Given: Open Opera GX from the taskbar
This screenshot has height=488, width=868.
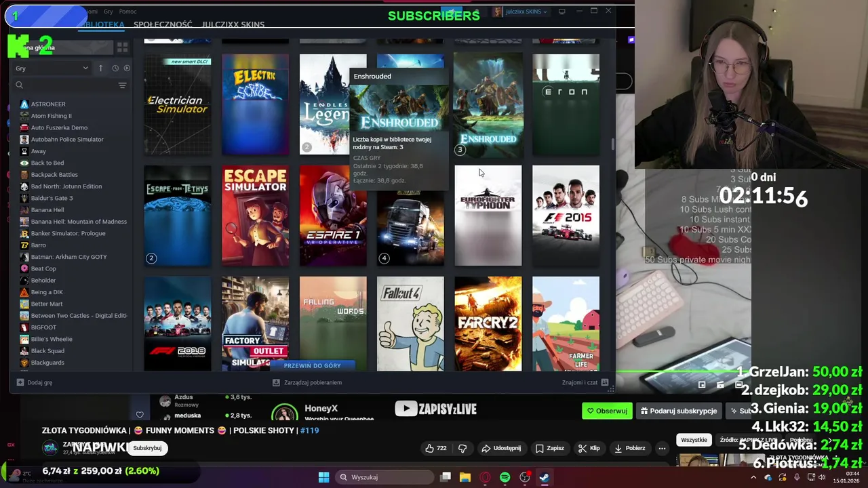Looking at the screenshot, I should (485, 477).
